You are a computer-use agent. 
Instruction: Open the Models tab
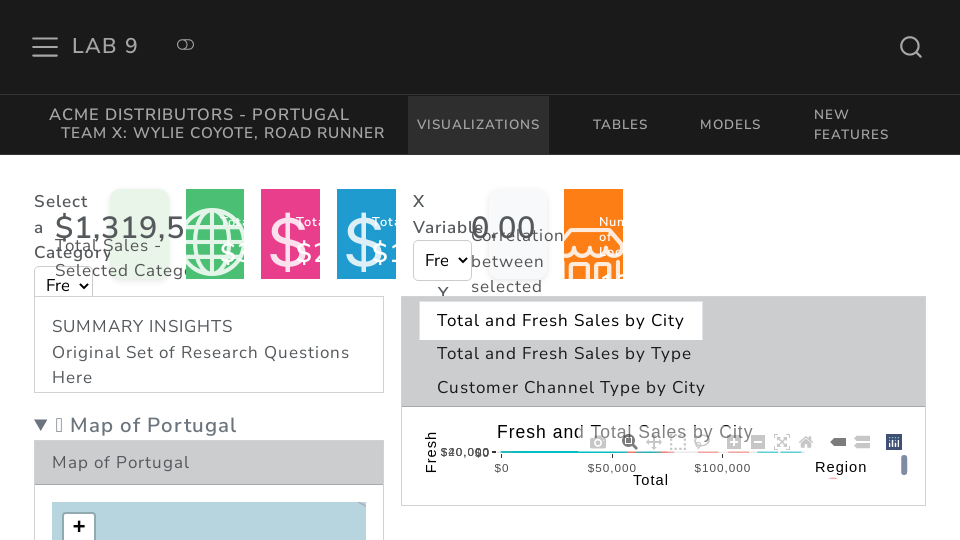coord(730,125)
